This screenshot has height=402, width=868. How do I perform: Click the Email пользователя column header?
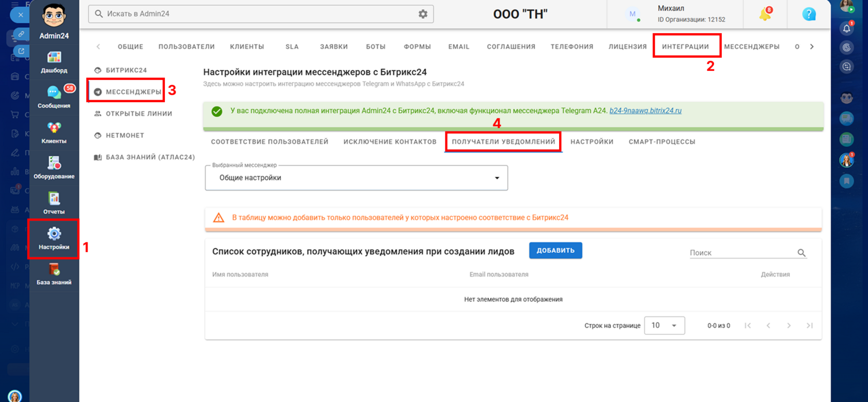(499, 274)
